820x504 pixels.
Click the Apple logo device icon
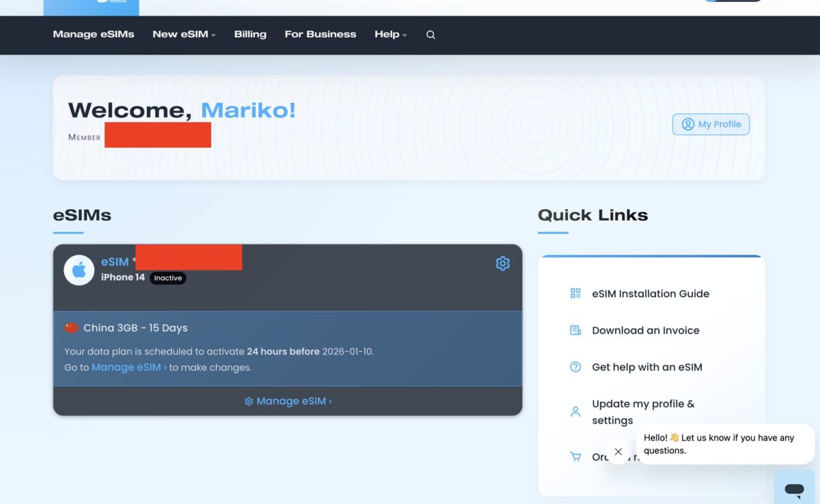click(x=79, y=270)
